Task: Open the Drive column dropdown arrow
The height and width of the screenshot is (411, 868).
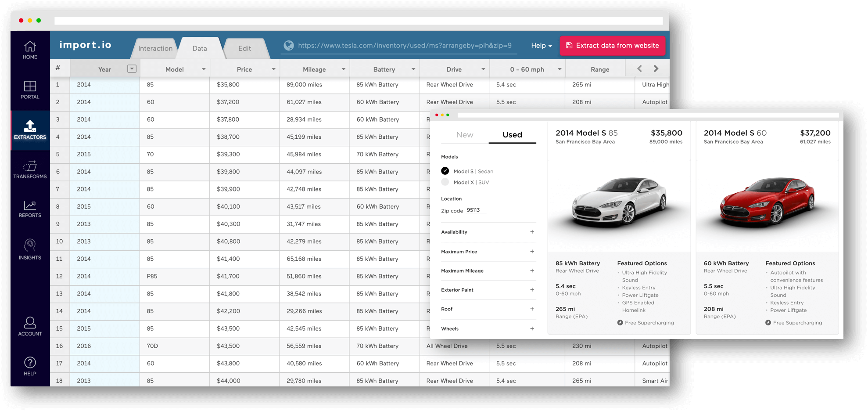Action: [x=483, y=69]
